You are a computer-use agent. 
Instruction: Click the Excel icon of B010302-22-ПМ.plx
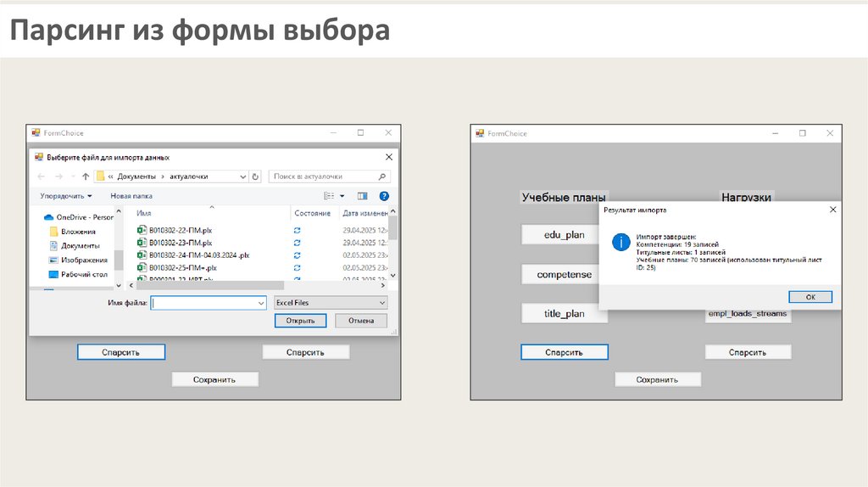click(142, 229)
